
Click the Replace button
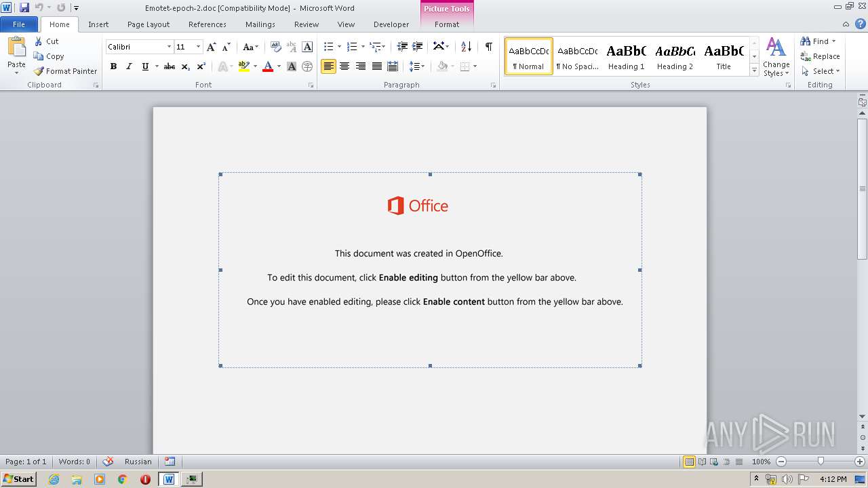coord(820,56)
